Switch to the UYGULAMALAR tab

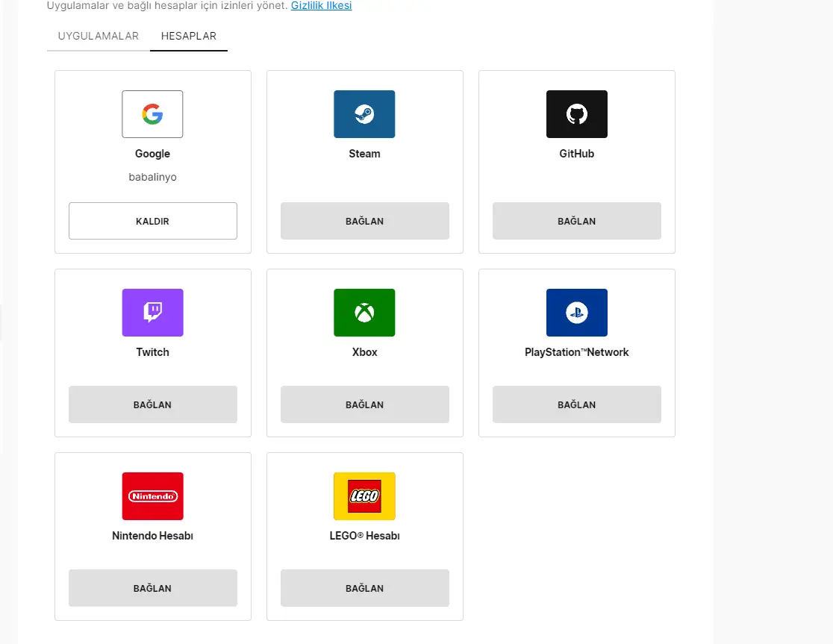click(99, 36)
